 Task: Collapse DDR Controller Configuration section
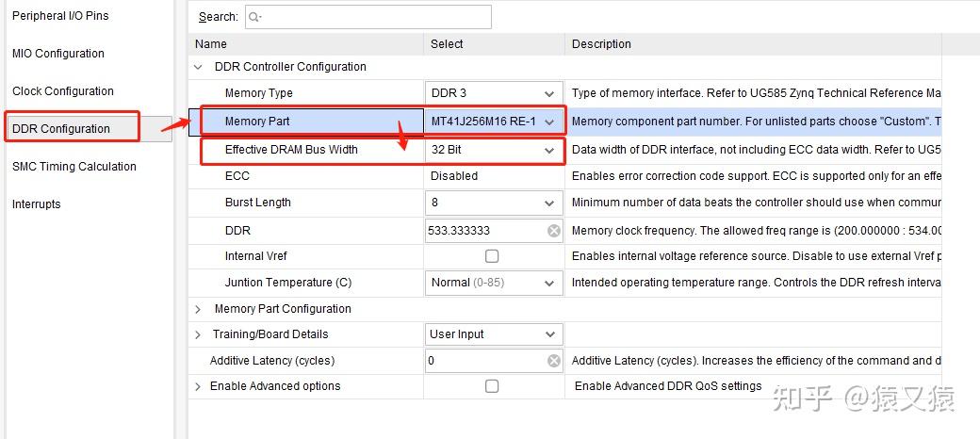pos(198,67)
